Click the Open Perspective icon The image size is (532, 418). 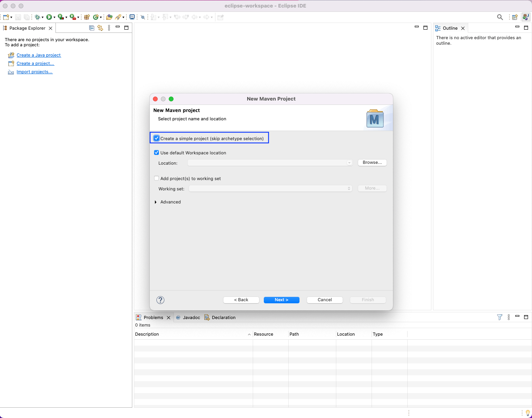(515, 17)
